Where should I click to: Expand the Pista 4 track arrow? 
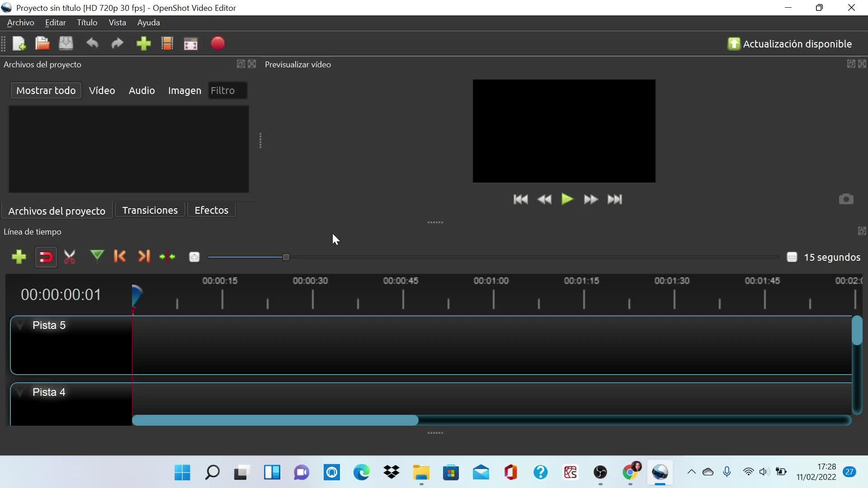click(x=20, y=392)
